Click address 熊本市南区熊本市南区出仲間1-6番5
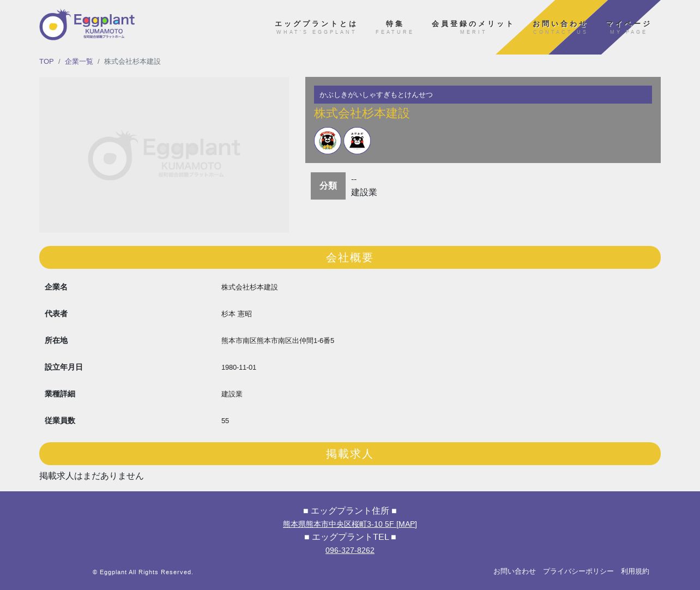The height and width of the screenshot is (590, 700). pos(278,341)
